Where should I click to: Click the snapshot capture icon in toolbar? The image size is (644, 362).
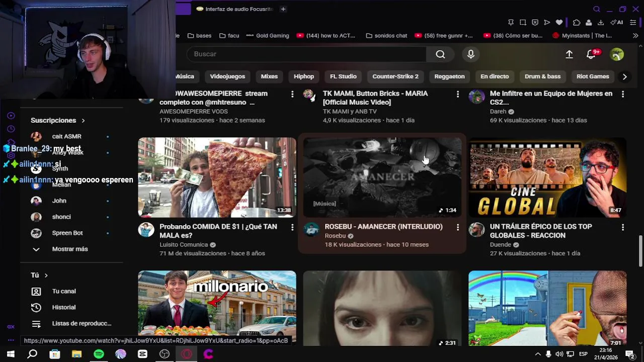click(x=523, y=23)
